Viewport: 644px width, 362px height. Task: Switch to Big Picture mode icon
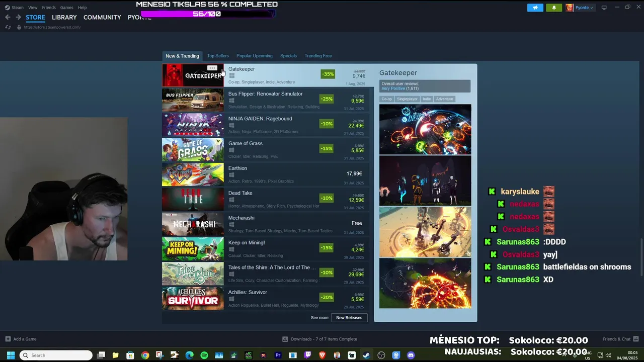click(604, 8)
